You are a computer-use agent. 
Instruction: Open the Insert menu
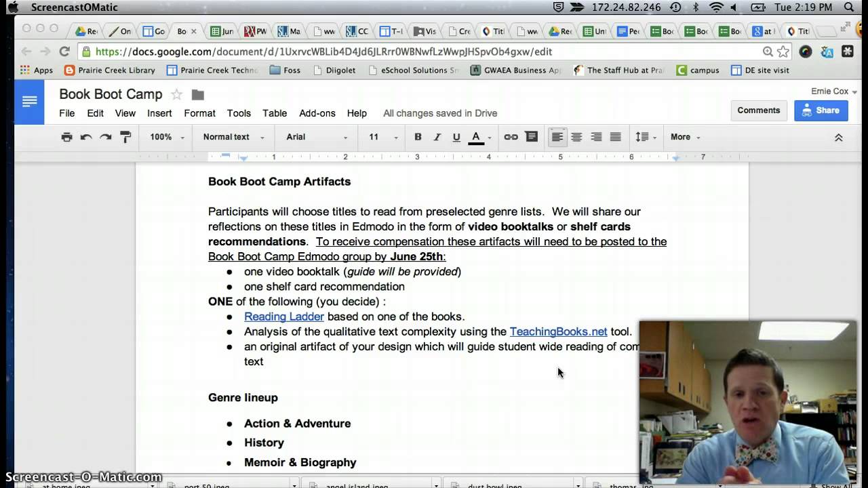pos(159,113)
